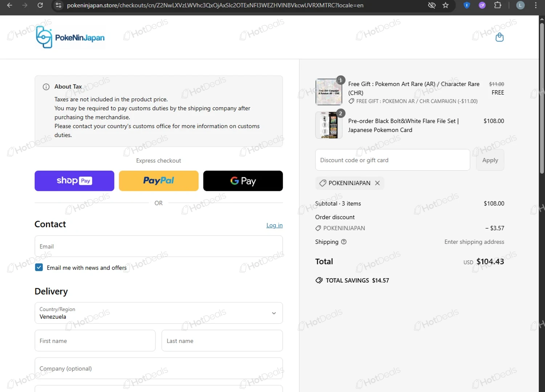This screenshot has width=545, height=392.
Task: Click into the Last name field
Action: (222, 341)
